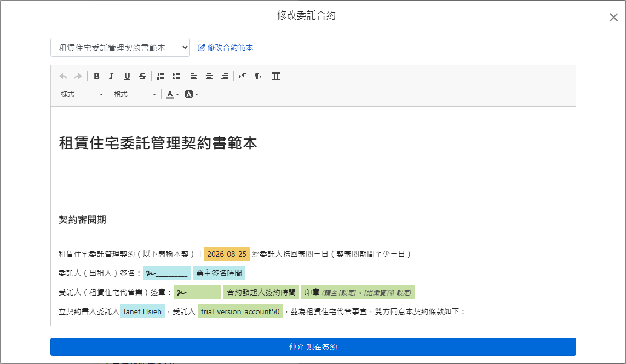Click the agent signature placeholder in green
Viewport: 626px width, 364px height.
(x=197, y=292)
